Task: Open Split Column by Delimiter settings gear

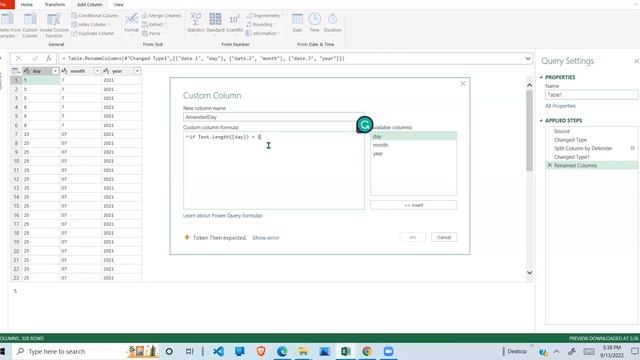Action: (x=632, y=148)
